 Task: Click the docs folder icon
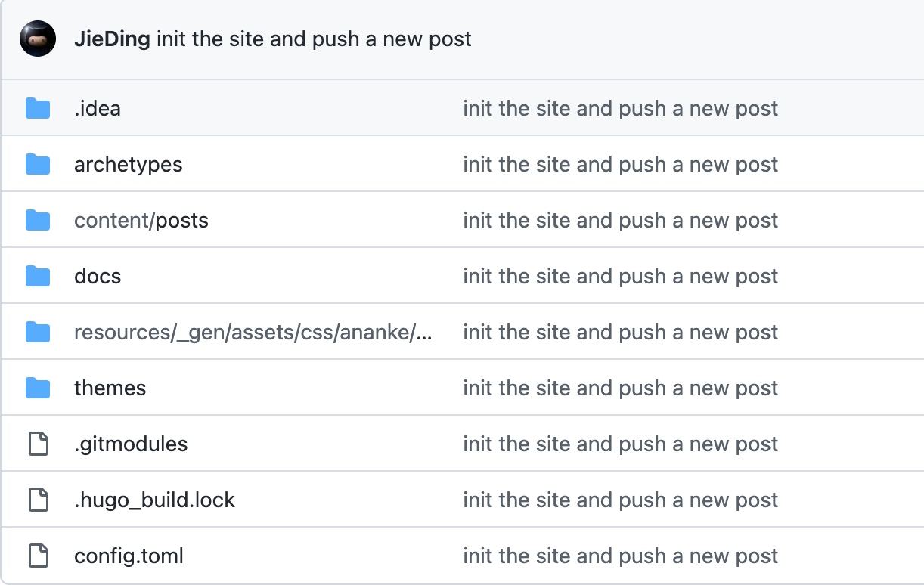[x=38, y=277]
